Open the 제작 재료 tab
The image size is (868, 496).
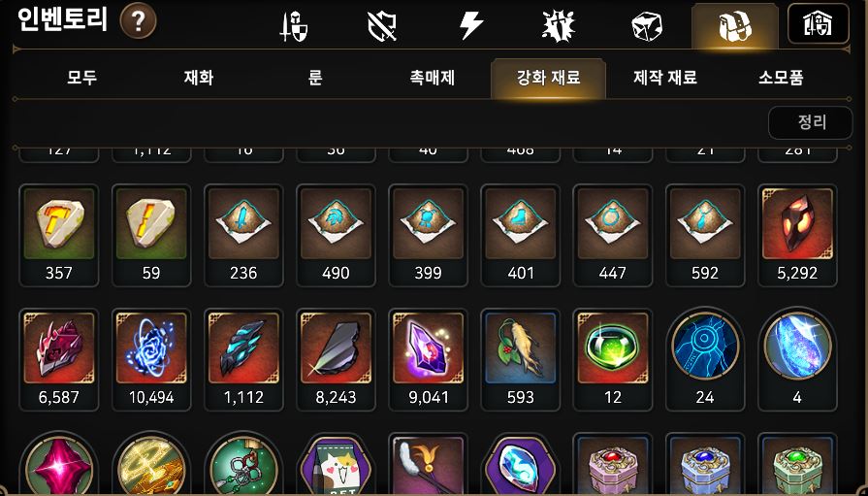(665, 78)
